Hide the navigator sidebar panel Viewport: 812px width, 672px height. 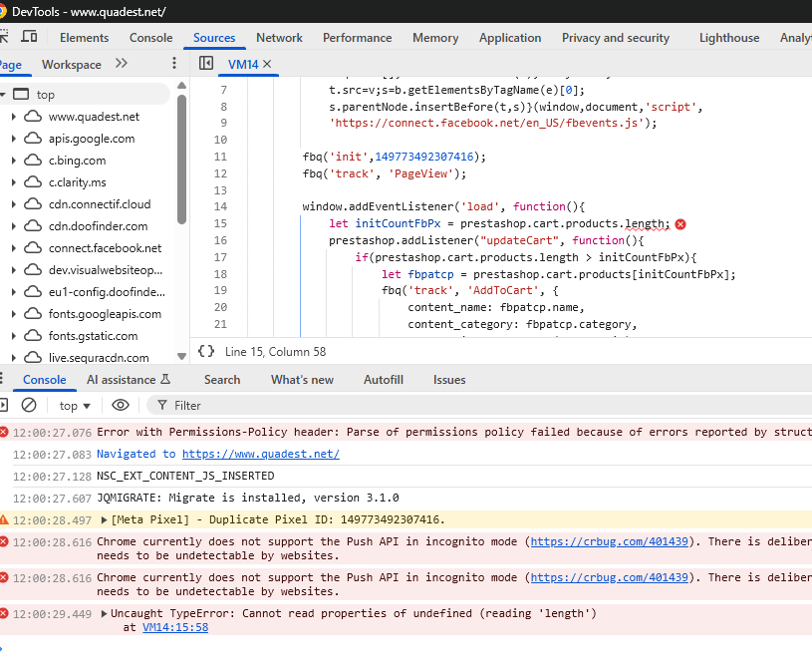tap(206, 64)
